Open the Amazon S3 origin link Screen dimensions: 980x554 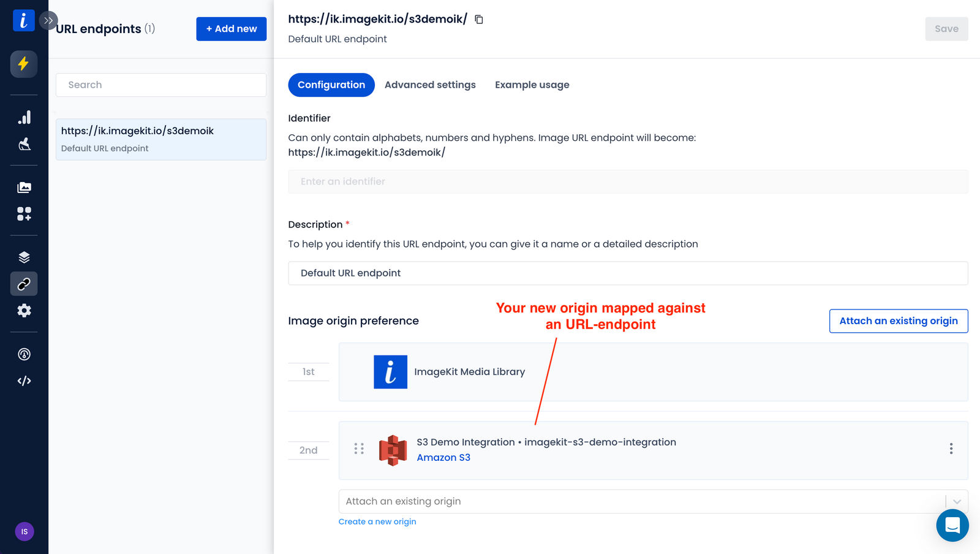(x=443, y=457)
